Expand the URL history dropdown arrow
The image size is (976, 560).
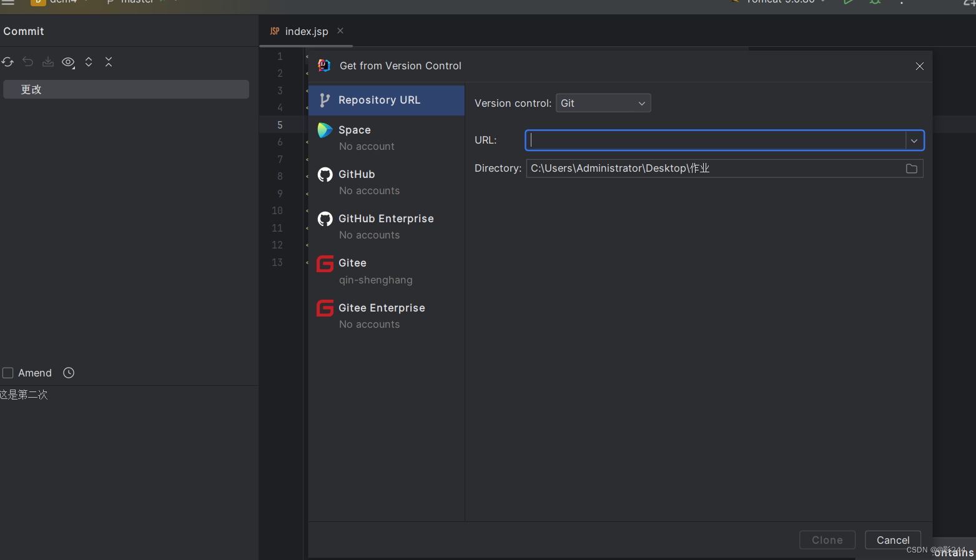point(914,140)
